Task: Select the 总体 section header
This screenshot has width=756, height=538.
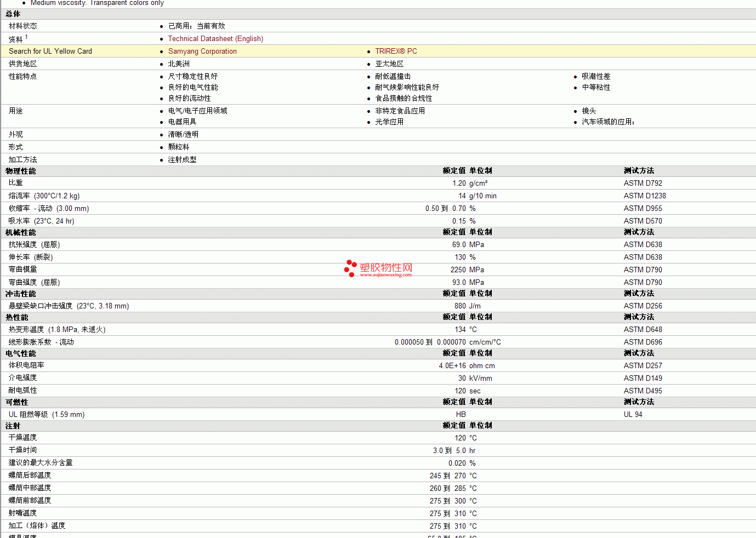Action: point(13,14)
